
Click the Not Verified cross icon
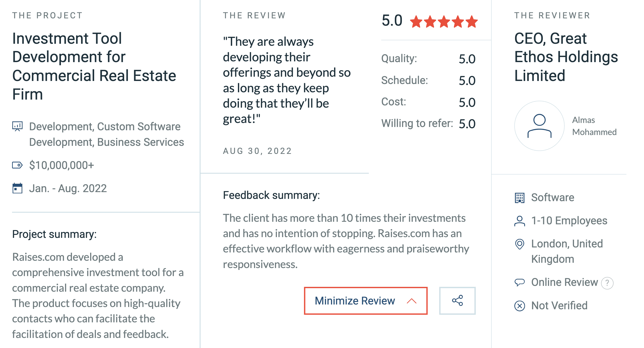[519, 306]
